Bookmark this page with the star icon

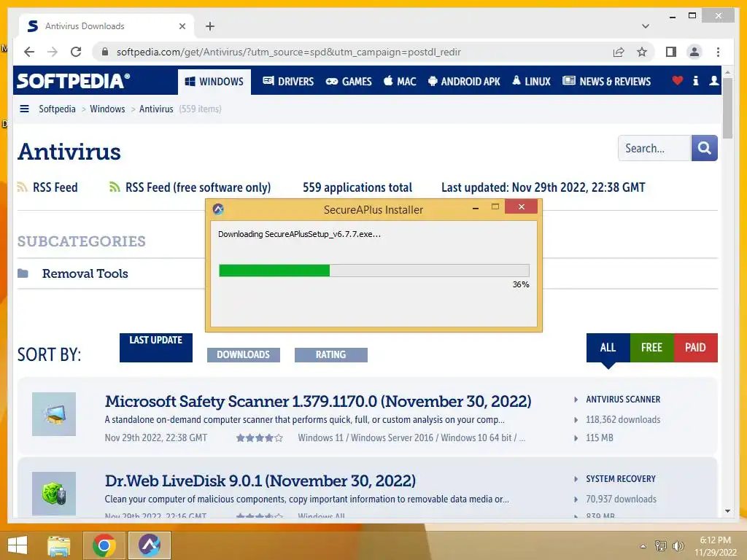(642, 52)
